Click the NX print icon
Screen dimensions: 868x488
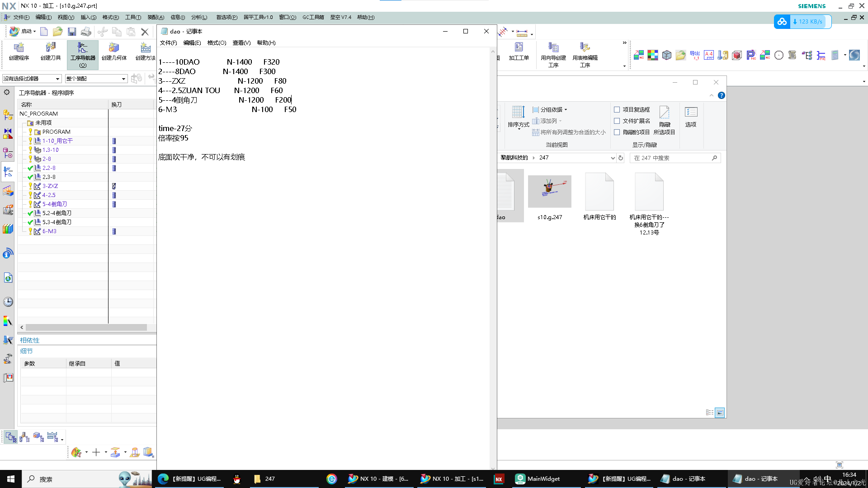pyautogui.click(x=86, y=32)
